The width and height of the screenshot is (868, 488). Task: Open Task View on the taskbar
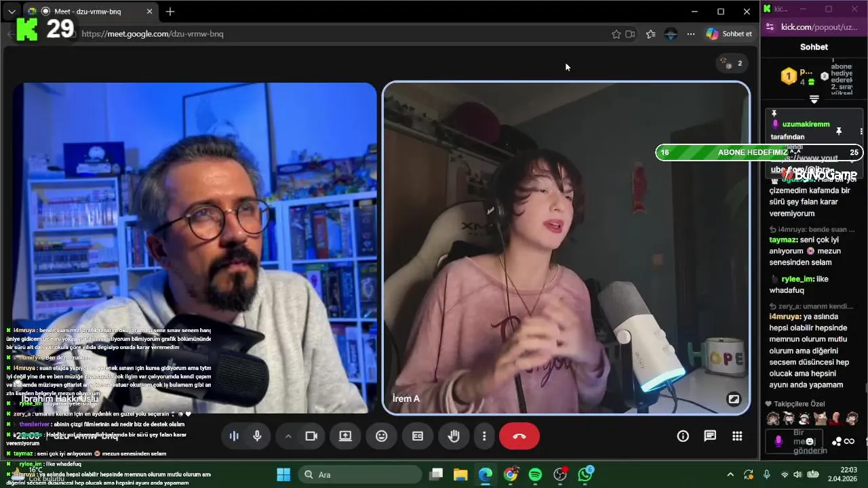tap(436, 474)
